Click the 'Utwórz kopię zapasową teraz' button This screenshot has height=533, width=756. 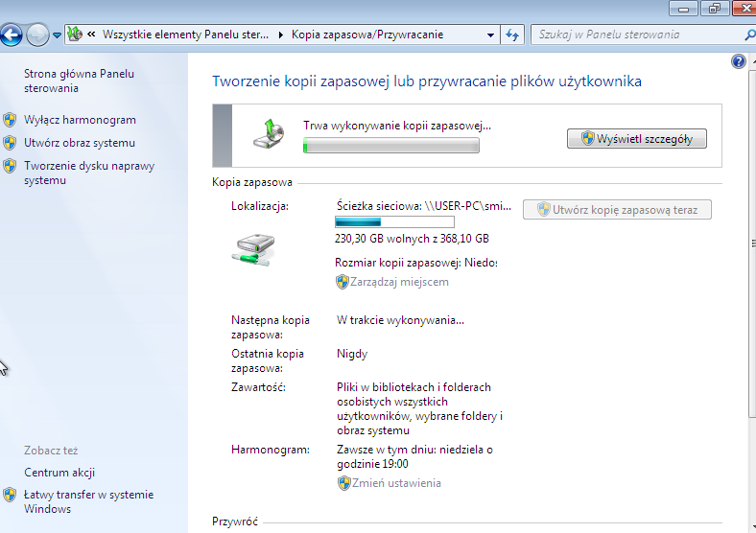click(x=617, y=210)
